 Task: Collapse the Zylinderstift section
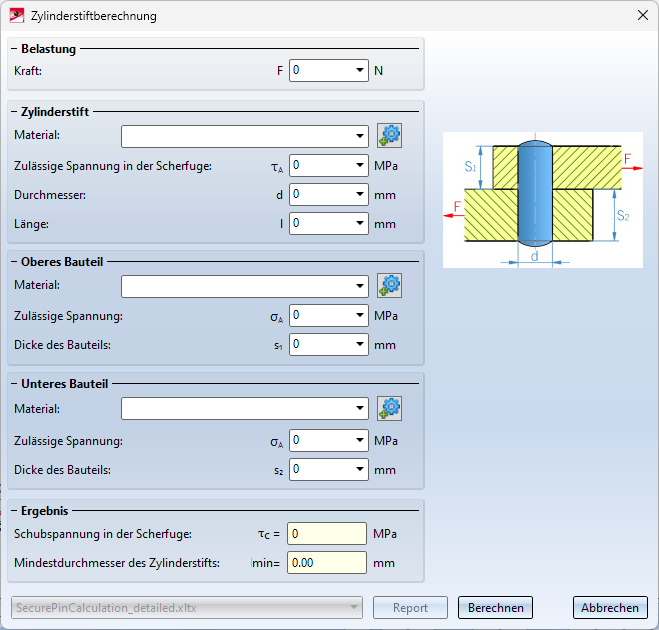pos(14,112)
